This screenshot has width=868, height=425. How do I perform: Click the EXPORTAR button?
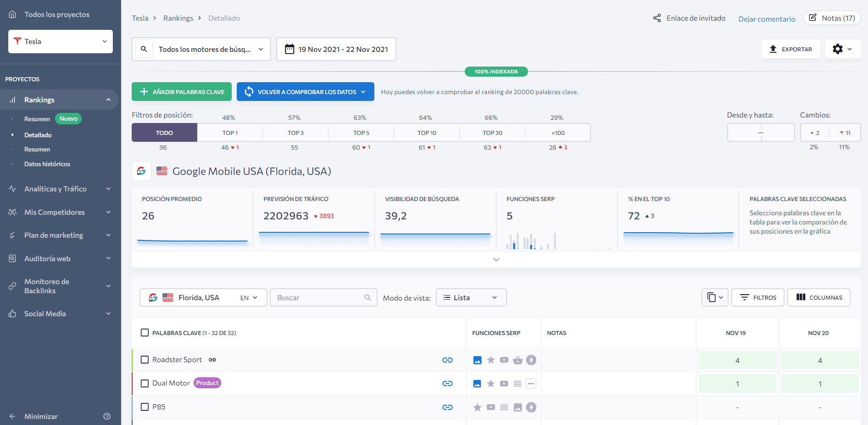(791, 49)
